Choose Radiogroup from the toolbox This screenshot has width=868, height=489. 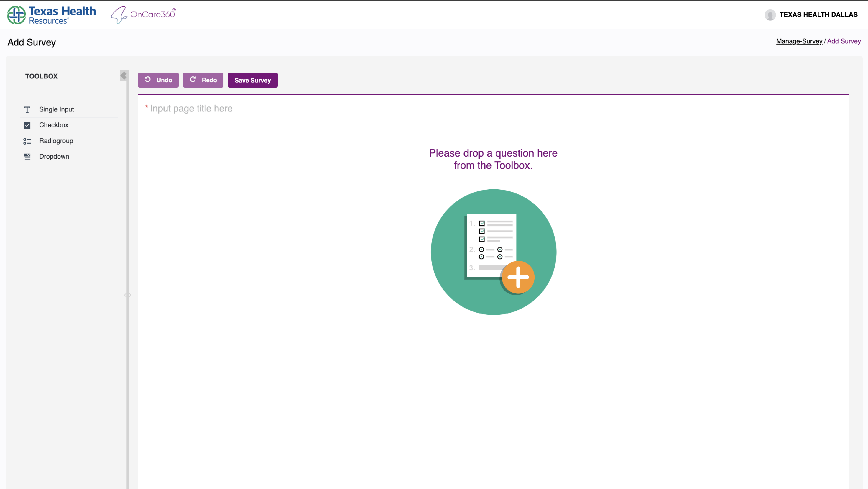point(56,141)
